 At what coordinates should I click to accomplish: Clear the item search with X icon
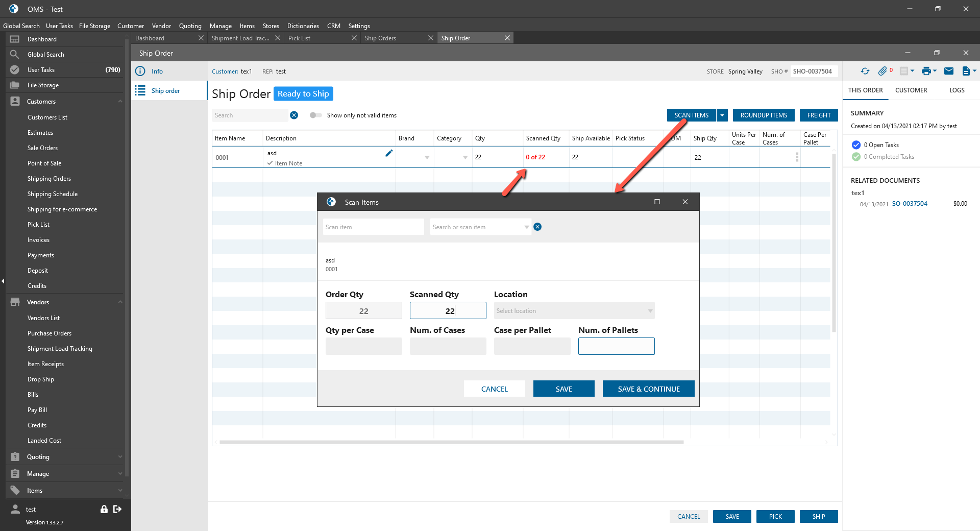point(294,115)
